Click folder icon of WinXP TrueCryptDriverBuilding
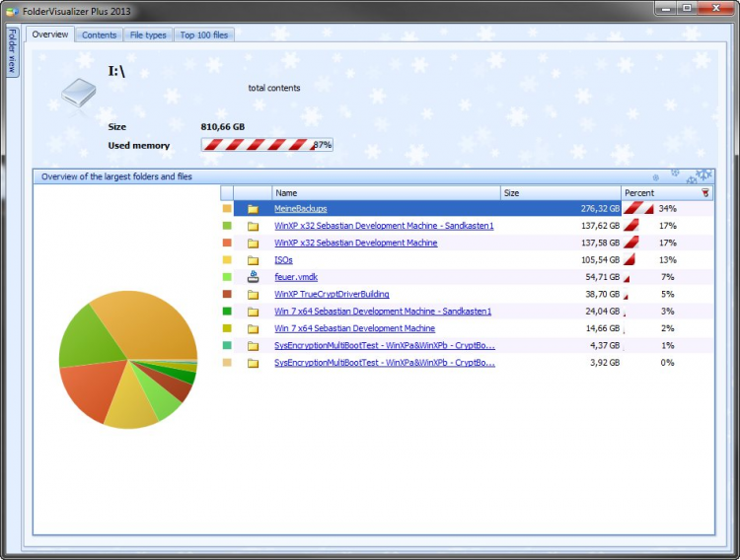This screenshot has height=560, width=740. click(253, 295)
